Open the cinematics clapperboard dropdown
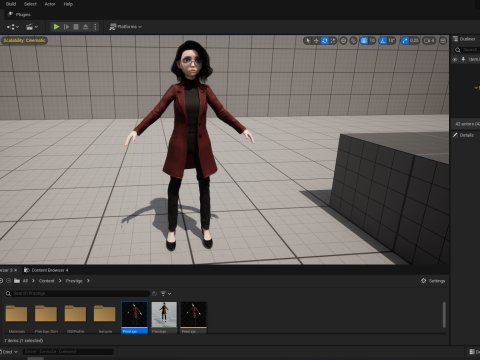 tap(32, 27)
